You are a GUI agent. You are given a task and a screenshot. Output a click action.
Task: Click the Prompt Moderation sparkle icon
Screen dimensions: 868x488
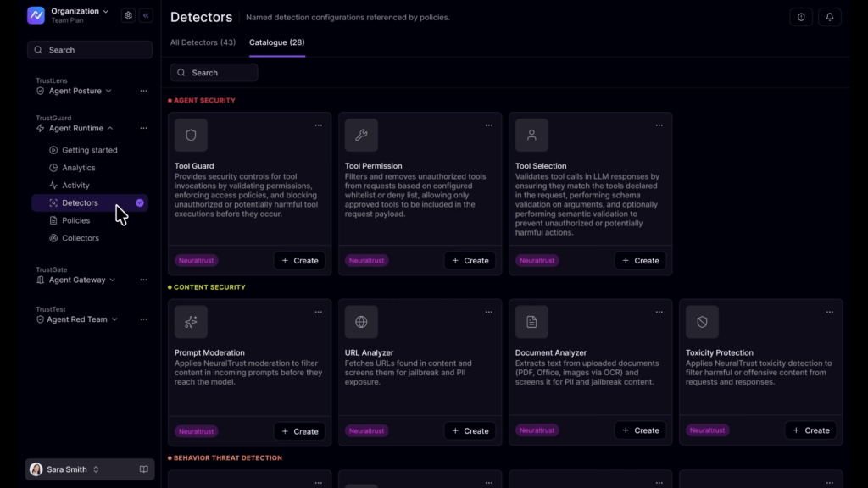click(x=191, y=322)
